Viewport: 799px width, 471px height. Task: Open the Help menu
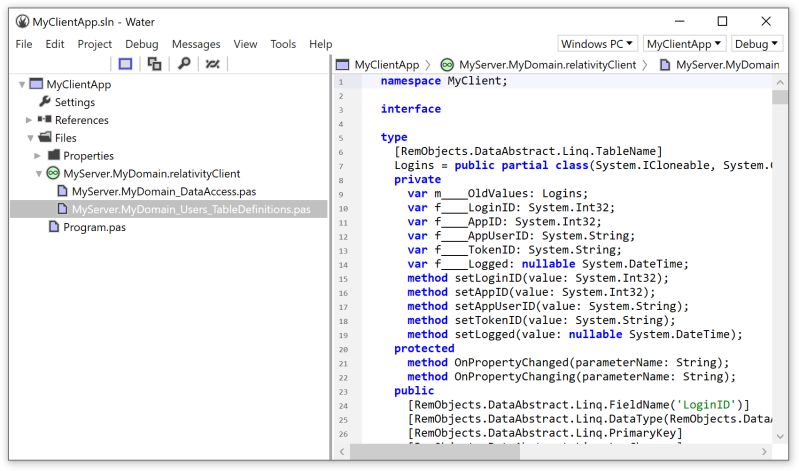point(321,44)
